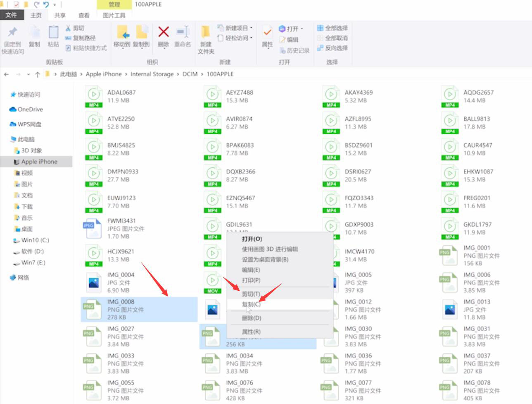This screenshot has height=404, width=532.
Task: Choose Delete (删除(D)) in context menu
Action: pos(280,318)
